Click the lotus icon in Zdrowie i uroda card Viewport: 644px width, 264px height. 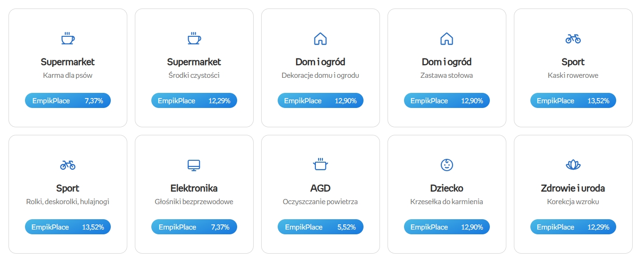coord(573,165)
